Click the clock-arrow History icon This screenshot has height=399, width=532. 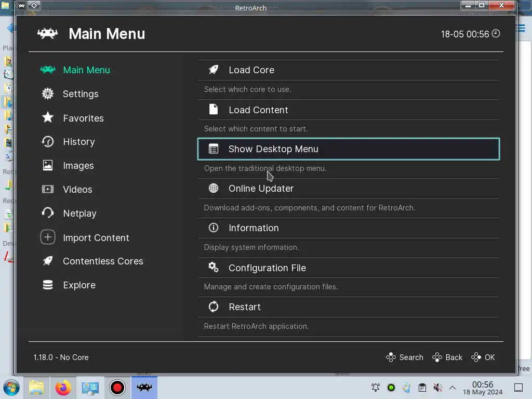click(x=48, y=141)
